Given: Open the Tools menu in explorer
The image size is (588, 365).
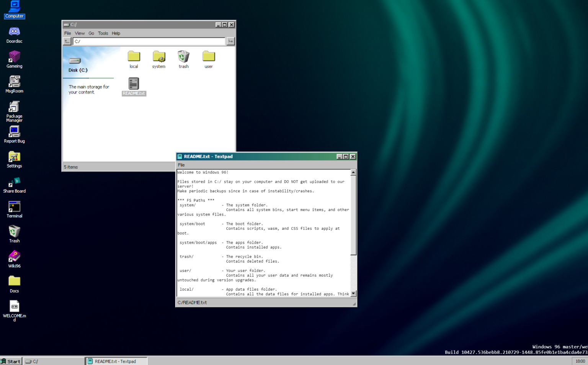Looking at the screenshot, I should point(103,33).
